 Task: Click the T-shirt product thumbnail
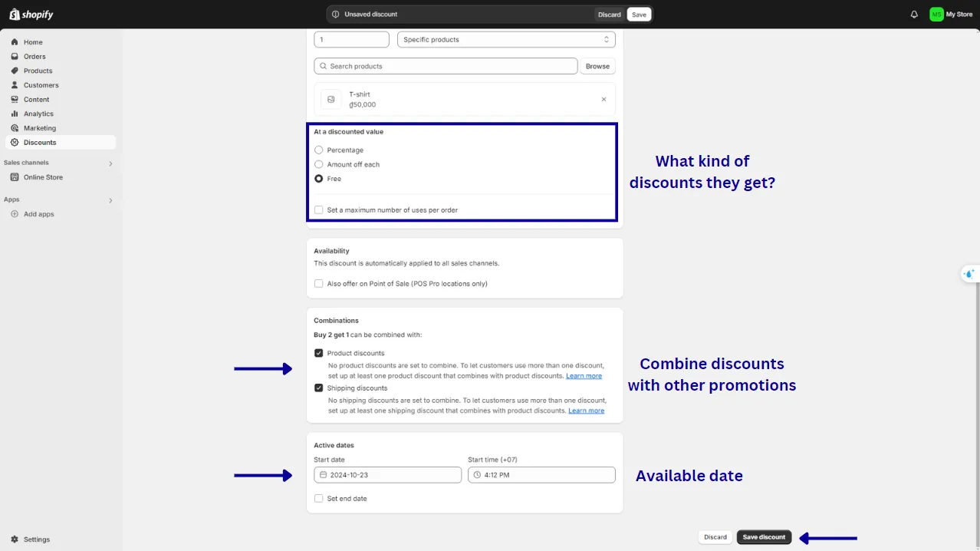[331, 99]
